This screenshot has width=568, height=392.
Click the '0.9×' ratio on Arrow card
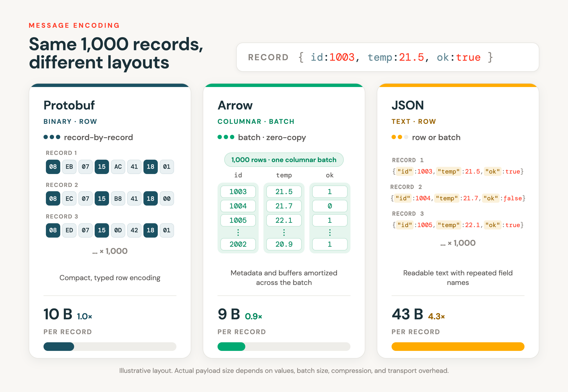point(254,317)
